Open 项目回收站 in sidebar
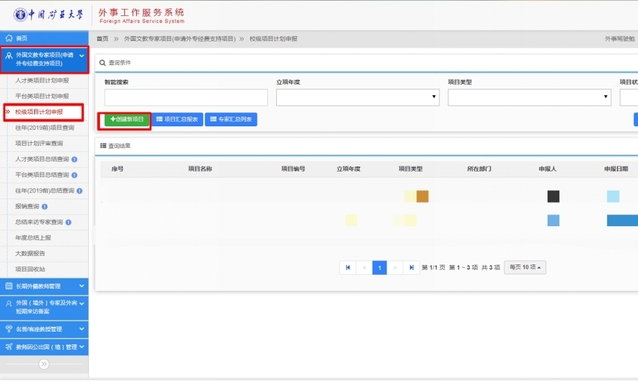This screenshot has height=381, width=638. (30, 269)
